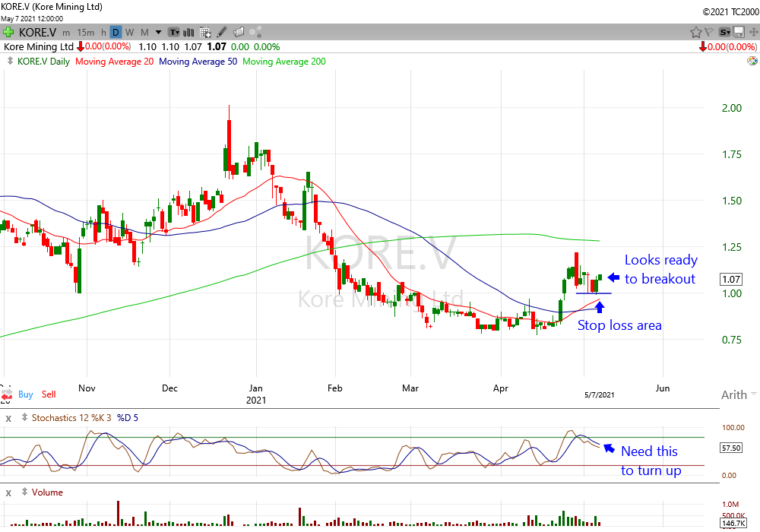Click the bar chart indicators icon
Image resolution: width=760 pixels, height=532 pixels.
point(188,33)
